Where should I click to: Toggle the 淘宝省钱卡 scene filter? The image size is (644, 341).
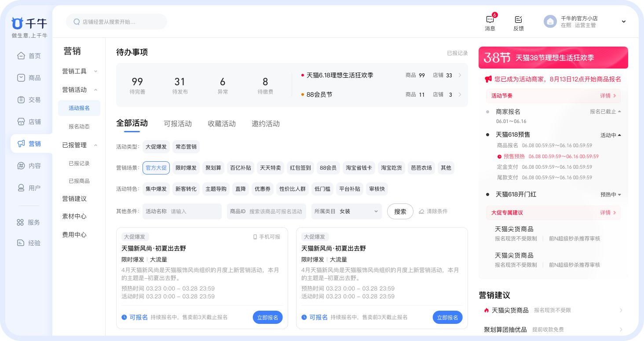coord(359,168)
